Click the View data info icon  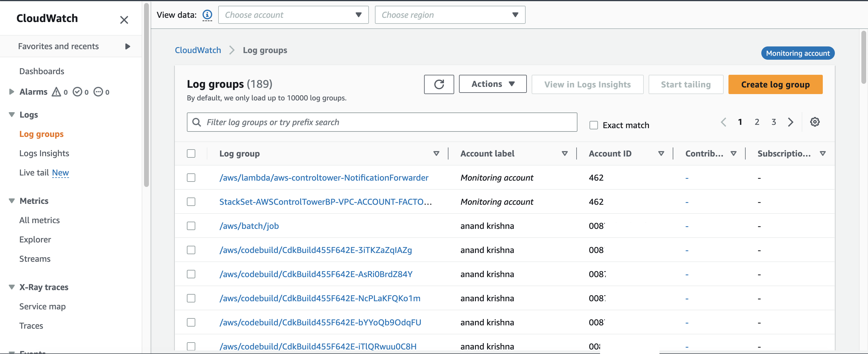click(x=207, y=14)
